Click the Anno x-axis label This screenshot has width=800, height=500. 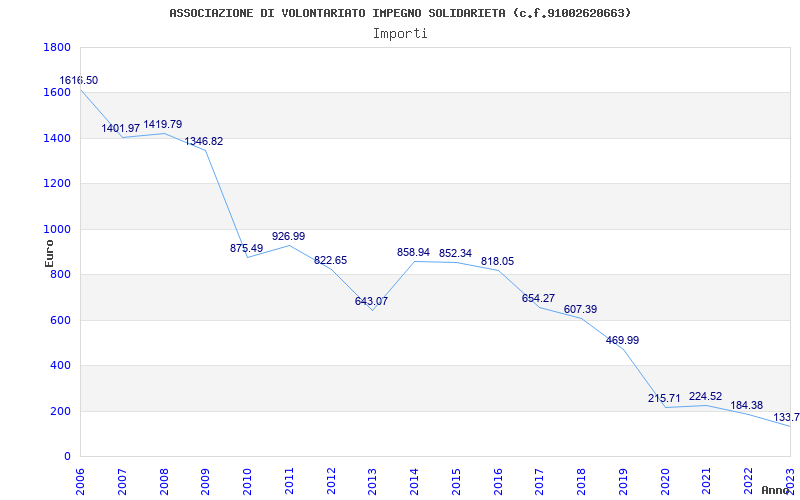(776, 490)
